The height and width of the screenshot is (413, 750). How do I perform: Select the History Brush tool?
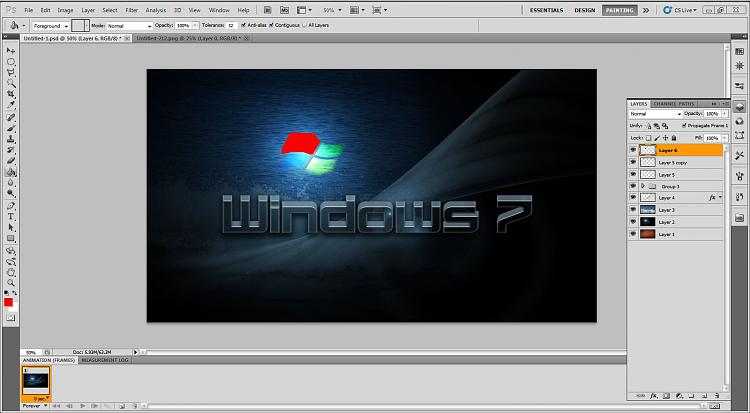tap(11, 150)
